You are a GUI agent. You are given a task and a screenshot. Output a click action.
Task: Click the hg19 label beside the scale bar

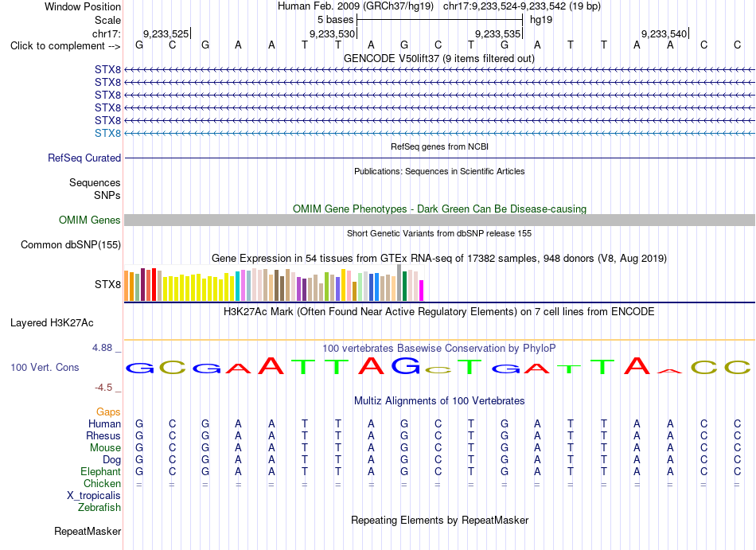541,20
